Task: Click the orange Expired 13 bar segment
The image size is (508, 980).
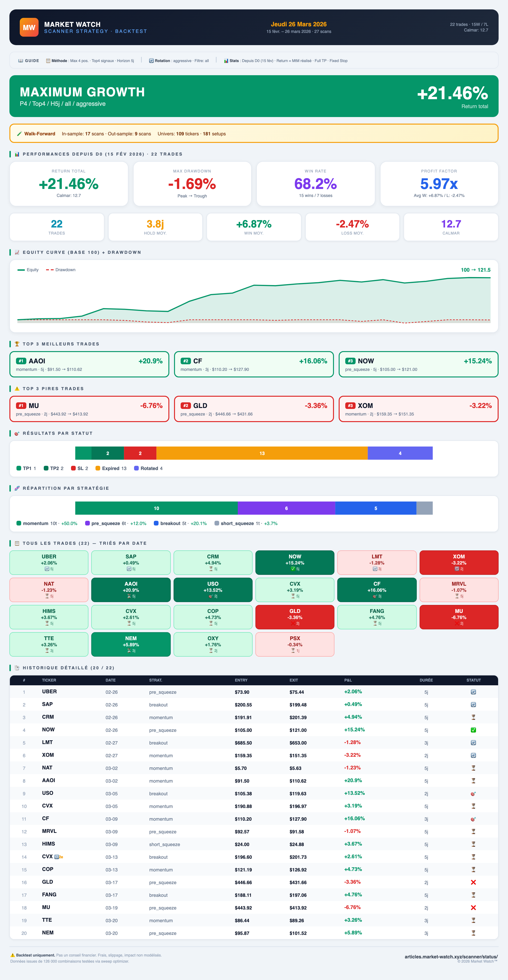Action: [262, 453]
